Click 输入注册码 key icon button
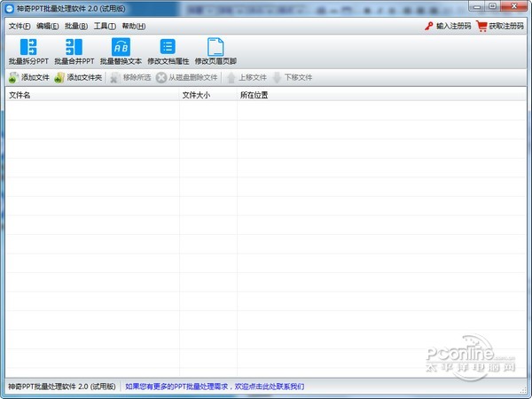The width and height of the screenshot is (532, 399). (448, 26)
